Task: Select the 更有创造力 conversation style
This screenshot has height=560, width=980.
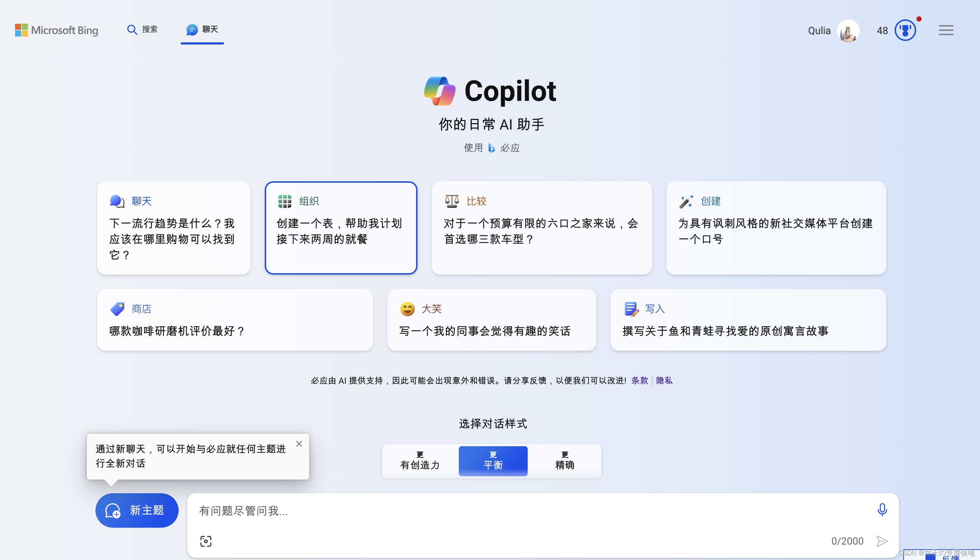Action: tap(420, 461)
